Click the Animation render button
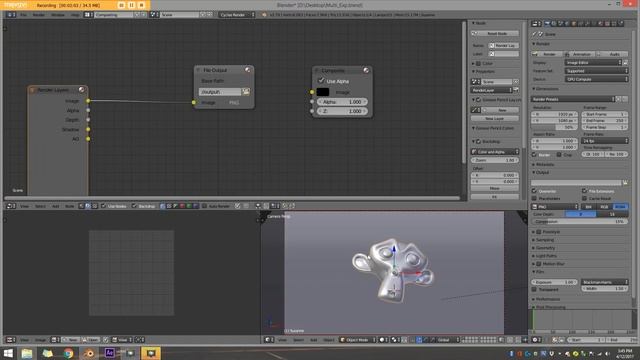640x360 pixels. tap(579, 54)
